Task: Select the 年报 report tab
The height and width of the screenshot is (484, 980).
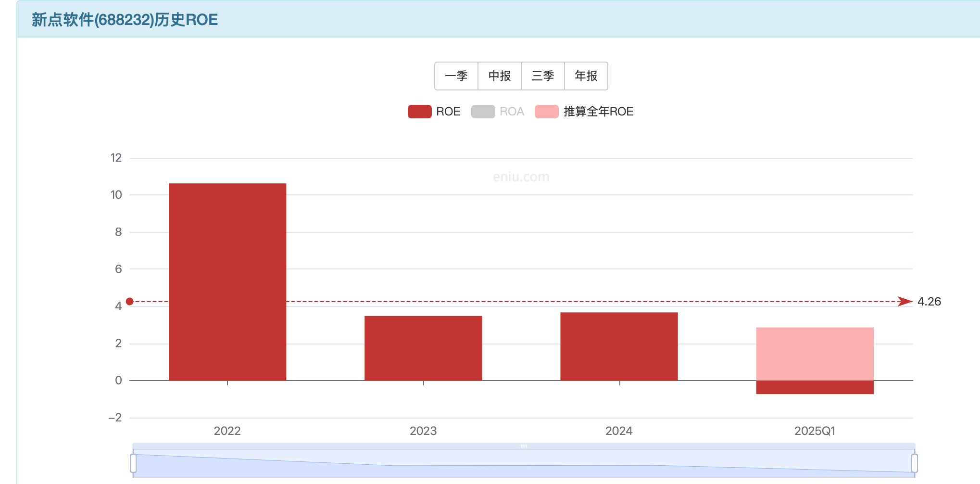Action: click(x=586, y=76)
